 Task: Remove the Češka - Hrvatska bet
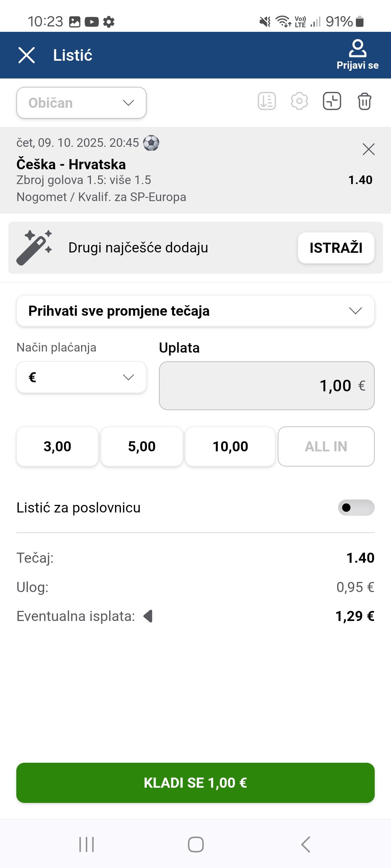tap(369, 149)
